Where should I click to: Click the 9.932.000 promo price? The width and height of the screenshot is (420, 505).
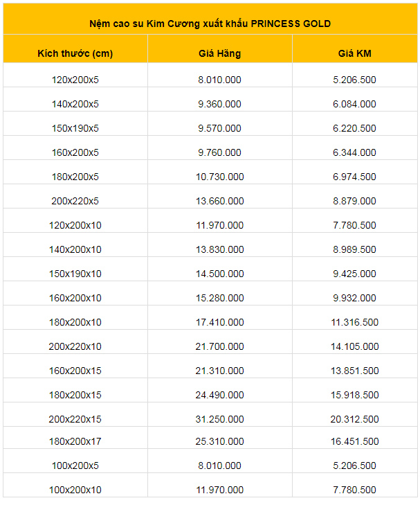tap(354, 298)
